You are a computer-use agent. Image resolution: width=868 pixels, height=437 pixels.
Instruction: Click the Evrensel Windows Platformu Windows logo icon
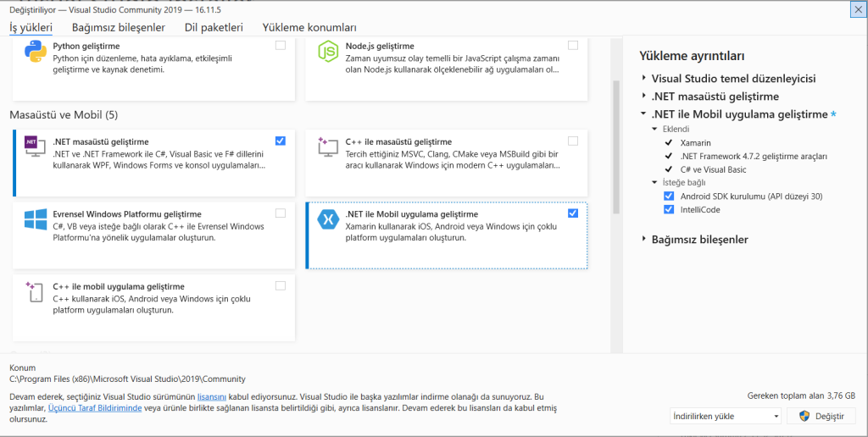[35, 220]
